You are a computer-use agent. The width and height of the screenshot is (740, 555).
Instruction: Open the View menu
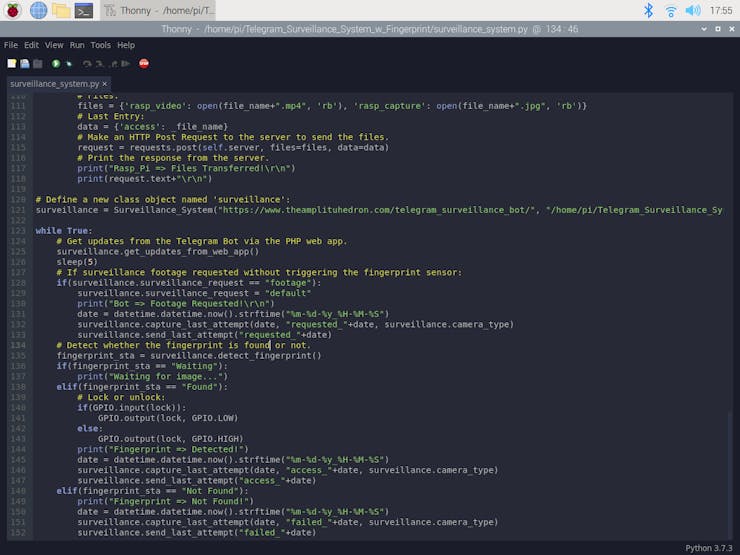click(54, 45)
